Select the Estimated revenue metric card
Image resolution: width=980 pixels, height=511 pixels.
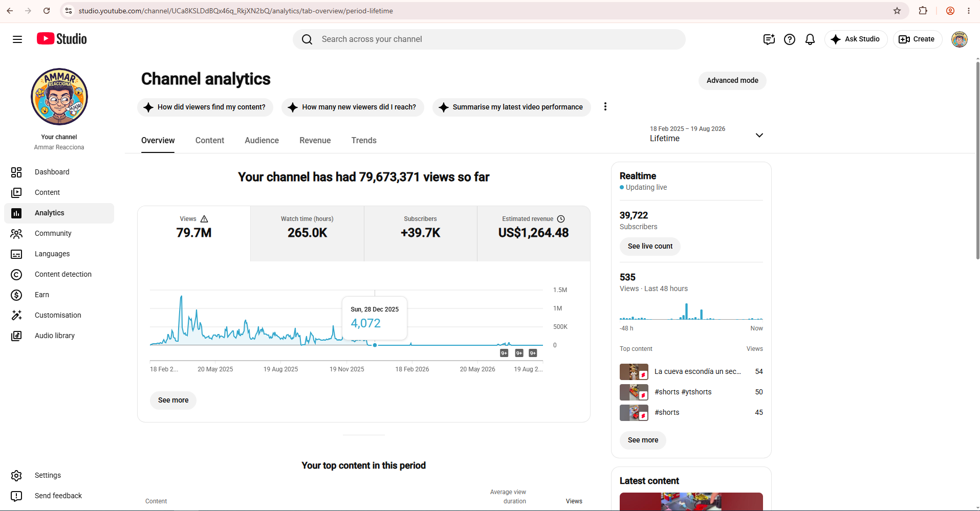(x=534, y=234)
